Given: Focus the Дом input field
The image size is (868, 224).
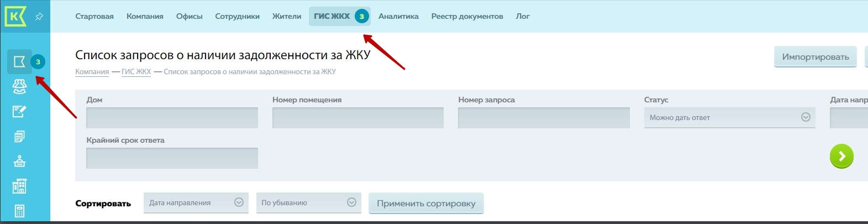Looking at the screenshot, I should [x=172, y=118].
